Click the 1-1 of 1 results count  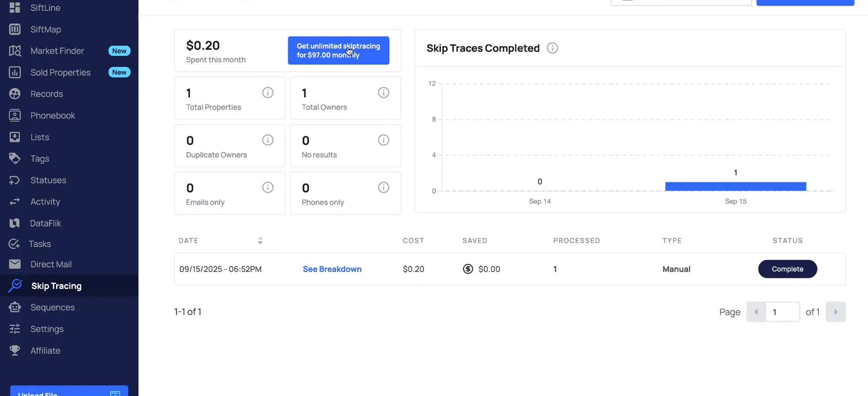188,312
